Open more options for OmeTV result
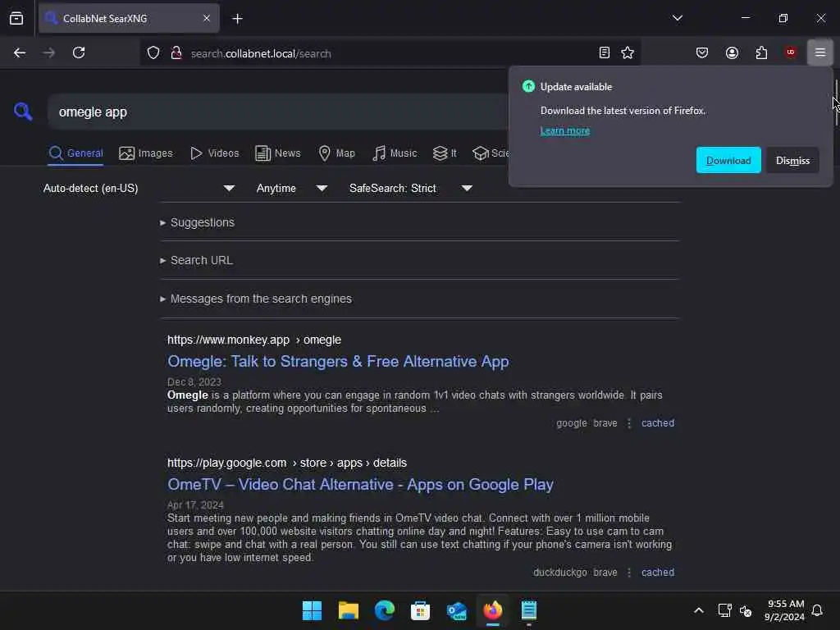840x630 pixels. pyautogui.click(x=629, y=573)
